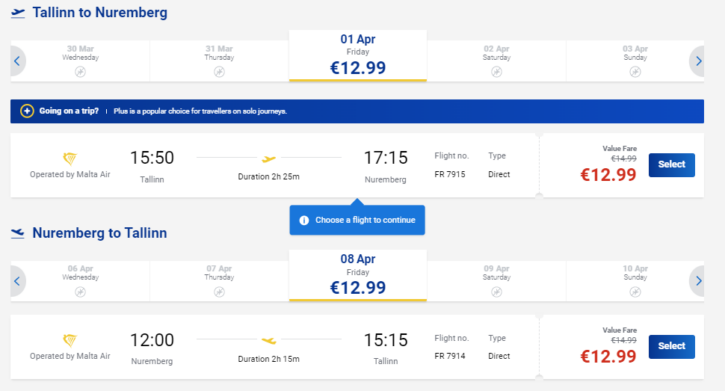
Task: Click the Malta Air logo on flight FR 7915
Action: (x=70, y=159)
